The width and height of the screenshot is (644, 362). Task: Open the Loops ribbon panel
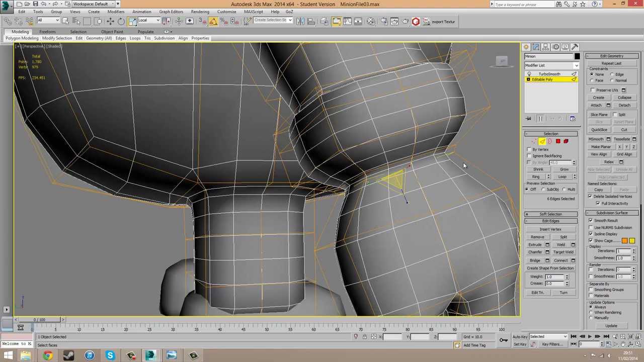tap(135, 38)
